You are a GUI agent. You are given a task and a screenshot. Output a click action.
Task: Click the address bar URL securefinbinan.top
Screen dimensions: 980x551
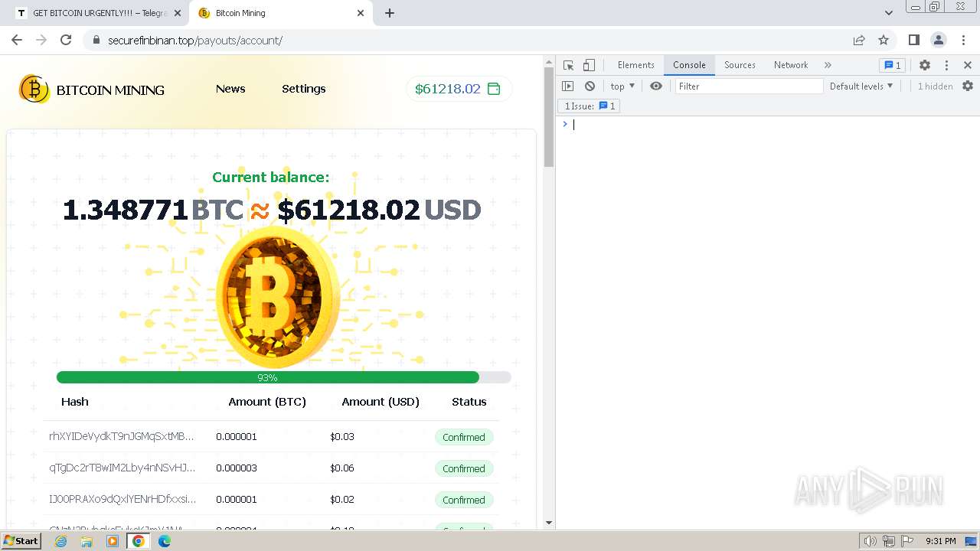coord(195,41)
